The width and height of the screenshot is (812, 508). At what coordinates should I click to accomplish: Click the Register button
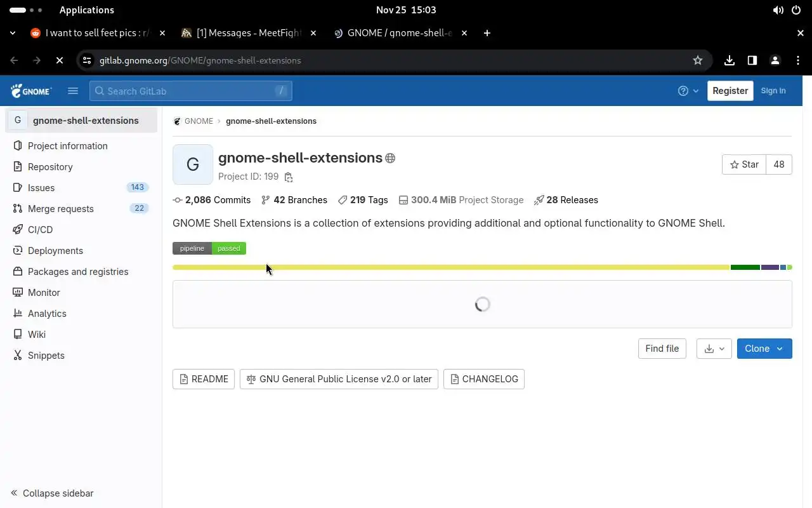coord(730,91)
